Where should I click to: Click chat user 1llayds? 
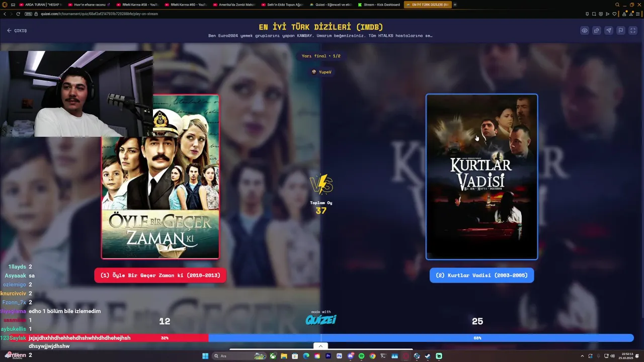pyautogui.click(x=17, y=267)
